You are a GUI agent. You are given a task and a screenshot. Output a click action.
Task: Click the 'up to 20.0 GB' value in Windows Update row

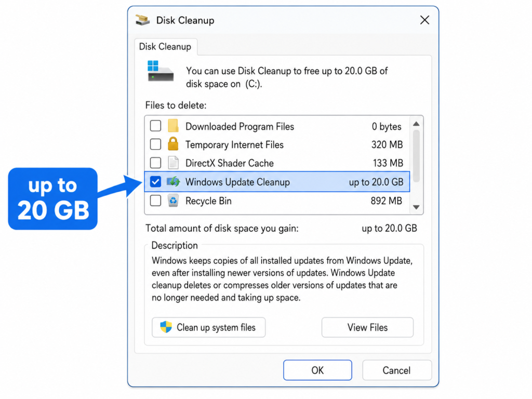click(376, 182)
